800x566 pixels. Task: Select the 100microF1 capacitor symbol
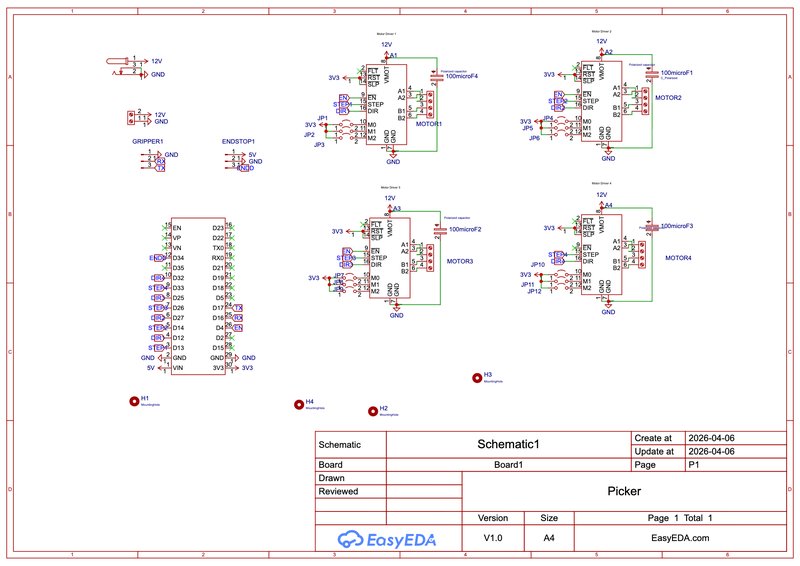click(652, 75)
